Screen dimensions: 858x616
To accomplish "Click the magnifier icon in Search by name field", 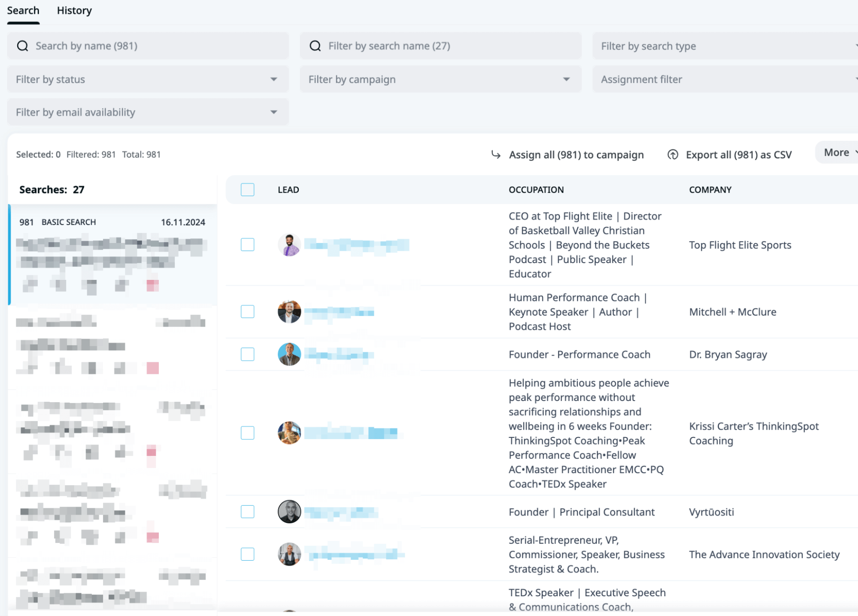I will coord(23,46).
